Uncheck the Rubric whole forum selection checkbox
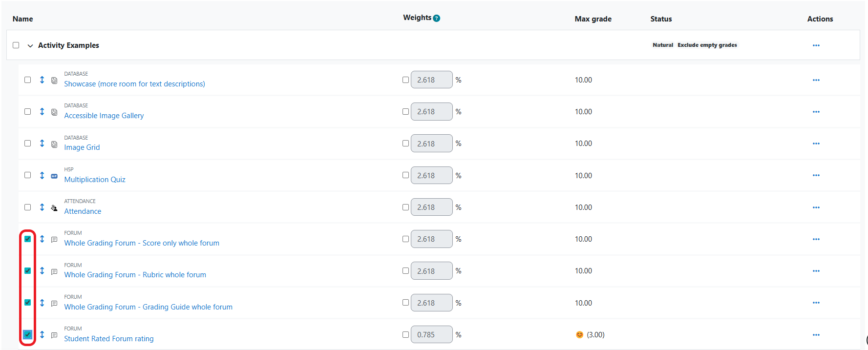The image size is (868, 350). coord(28,270)
